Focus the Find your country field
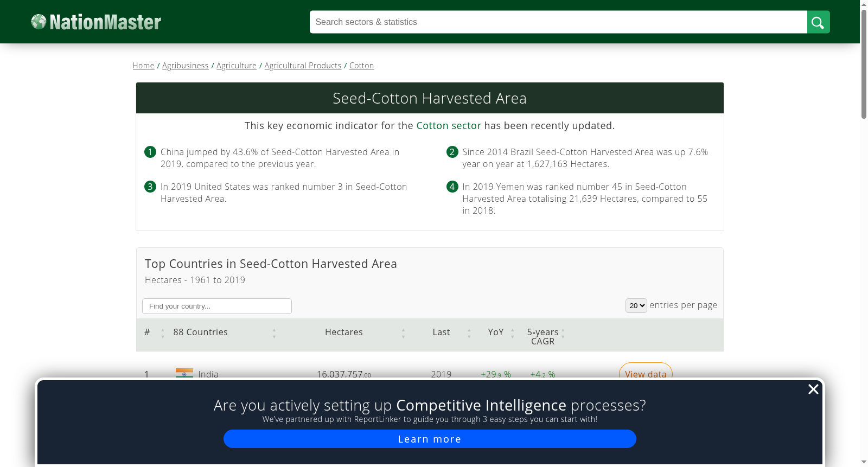Image resolution: width=868 pixels, height=467 pixels. (x=217, y=306)
